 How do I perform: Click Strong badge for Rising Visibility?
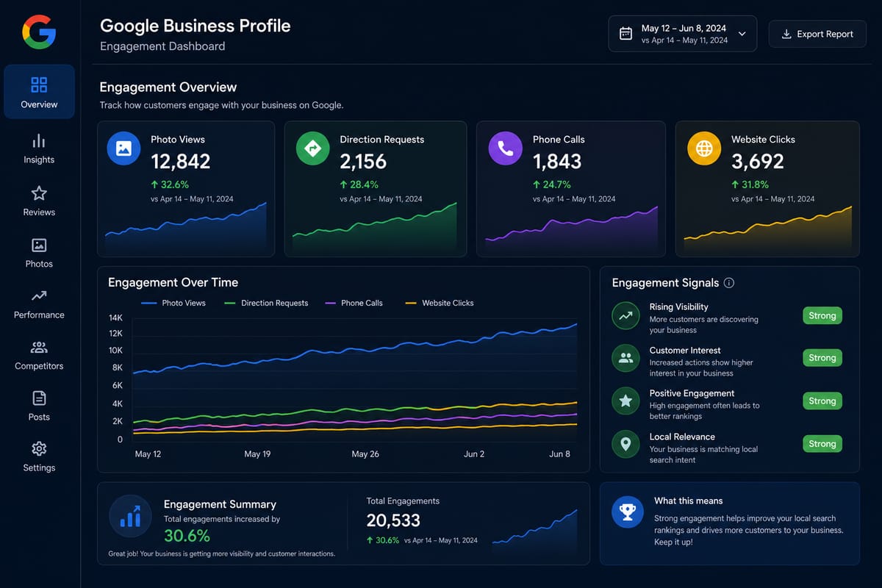[822, 316]
